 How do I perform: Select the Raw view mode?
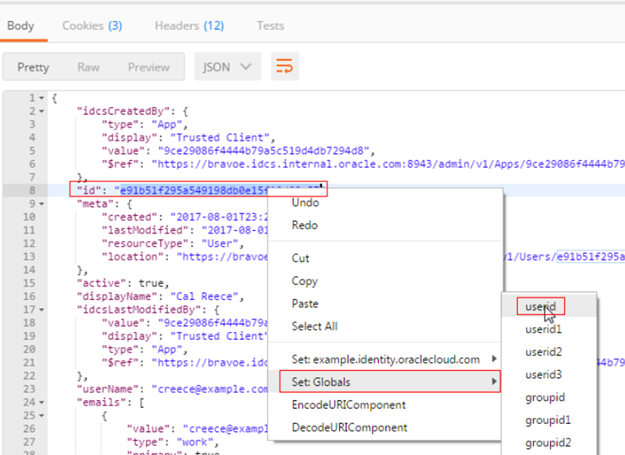[x=88, y=67]
